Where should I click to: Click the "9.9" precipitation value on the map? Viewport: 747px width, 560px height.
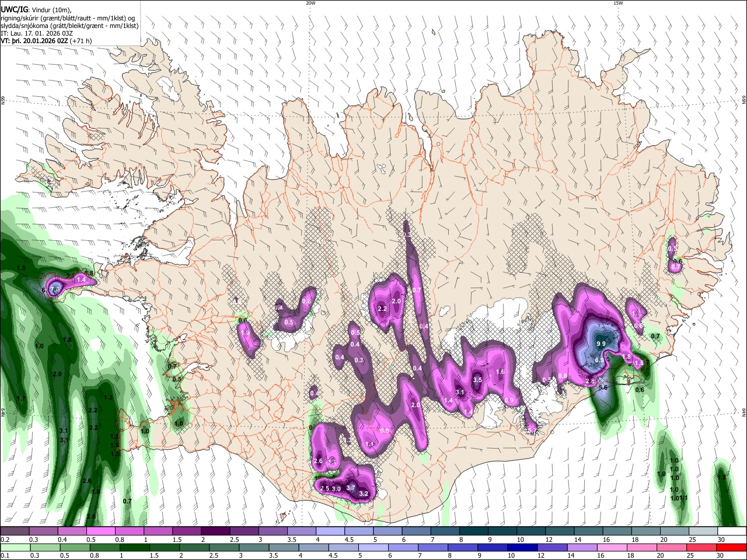pyautogui.click(x=601, y=344)
